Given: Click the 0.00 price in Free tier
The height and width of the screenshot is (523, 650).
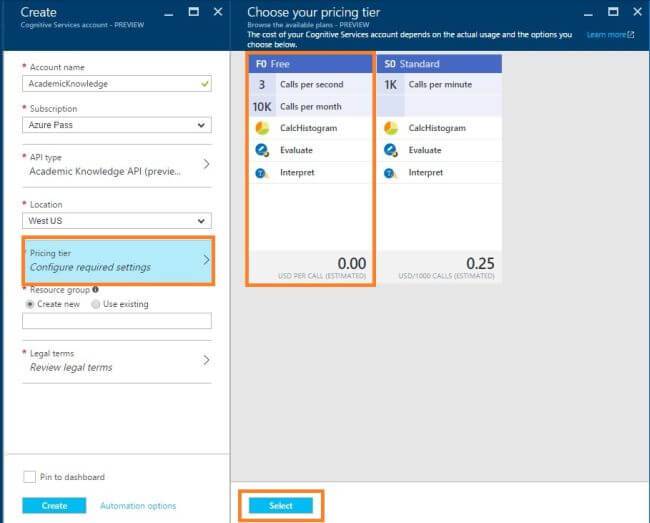Looking at the screenshot, I should click(352, 264).
